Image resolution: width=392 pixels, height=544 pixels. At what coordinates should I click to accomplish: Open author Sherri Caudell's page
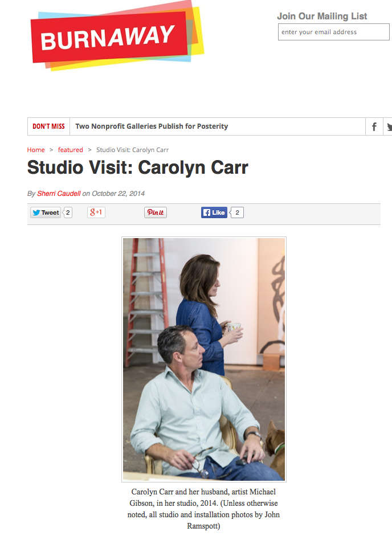pos(59,194)
